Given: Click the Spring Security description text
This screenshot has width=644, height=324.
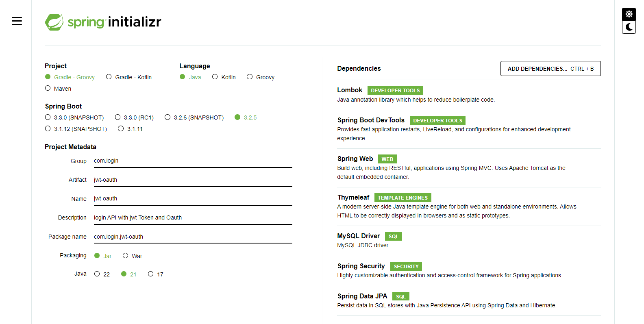Looking at the screenshot, I should 450,275.
